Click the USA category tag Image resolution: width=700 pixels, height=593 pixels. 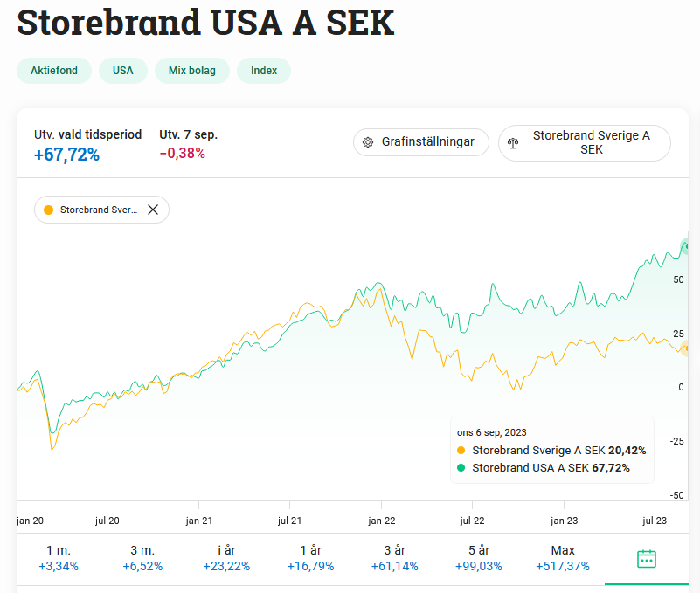click(x=123, y=71)
